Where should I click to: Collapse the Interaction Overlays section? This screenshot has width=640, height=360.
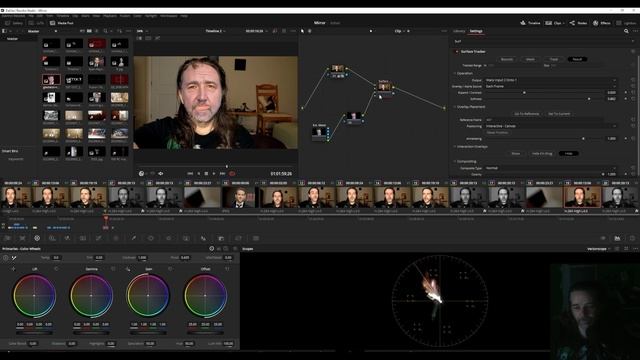pyautogui.click(x=455, y=147)
